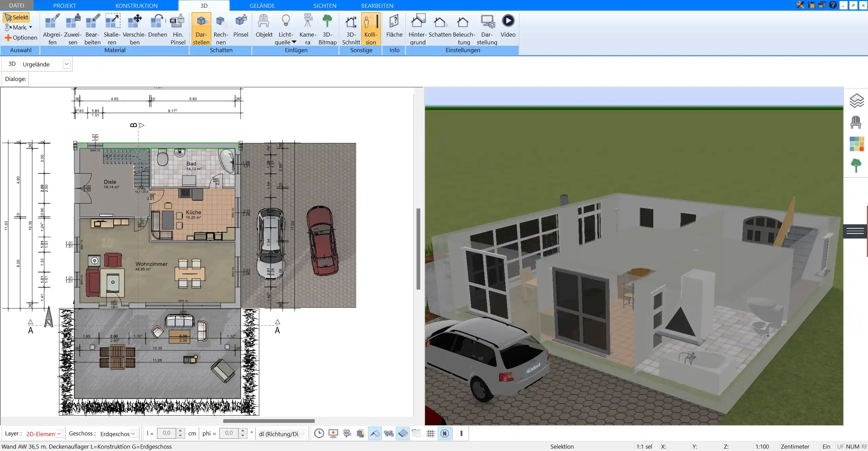Click the copy layers icon in bottom toolbar
Image resolution: width=868 pixels, height=451 pixels.
pos(361,433)
